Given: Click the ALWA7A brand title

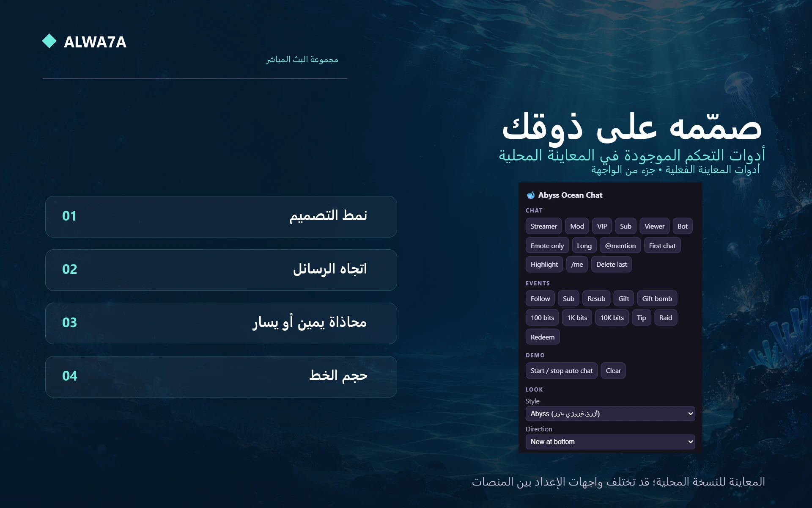Looking at the screenshot, I should click(x=95, y=42).
